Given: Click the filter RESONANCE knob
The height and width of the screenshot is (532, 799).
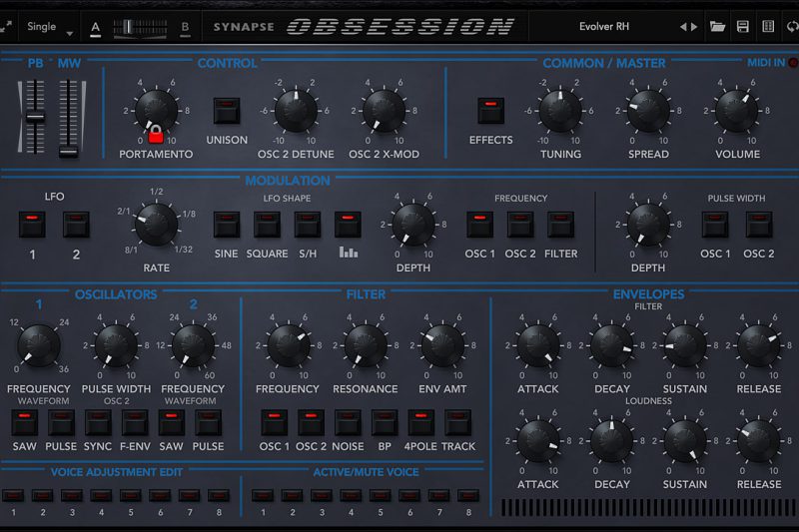Looking at the screenshot, I should (366, 346).
